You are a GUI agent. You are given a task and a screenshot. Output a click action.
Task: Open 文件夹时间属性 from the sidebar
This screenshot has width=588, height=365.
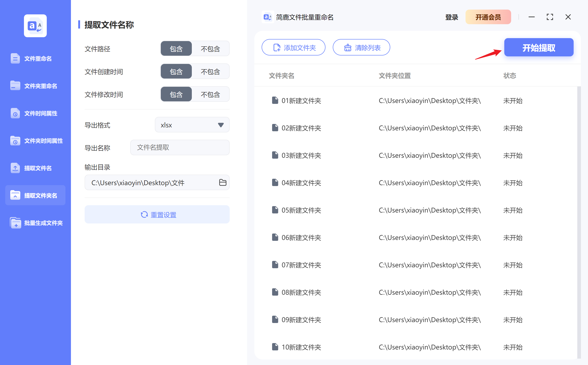[15, 141]
